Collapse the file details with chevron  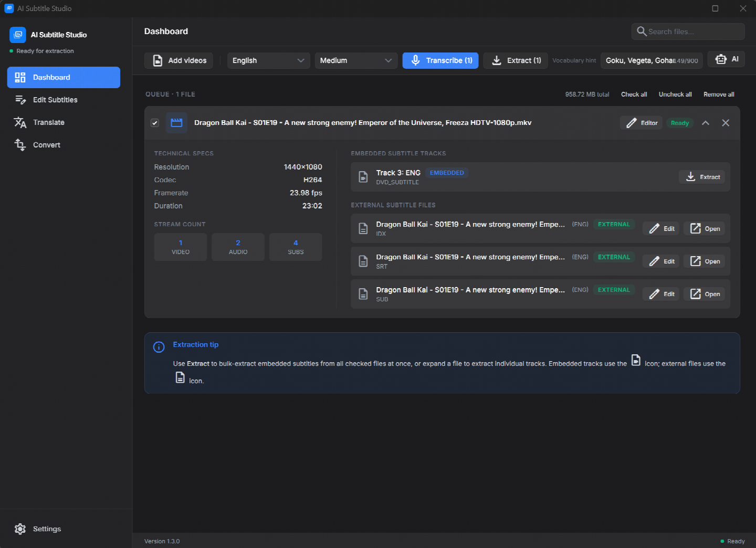[706, 123]
